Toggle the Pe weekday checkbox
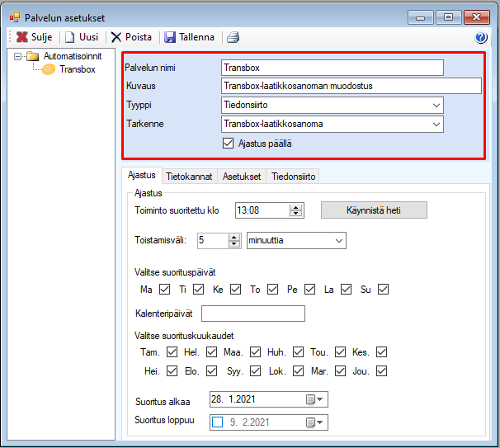500x448 pixels. click(309, 290)
